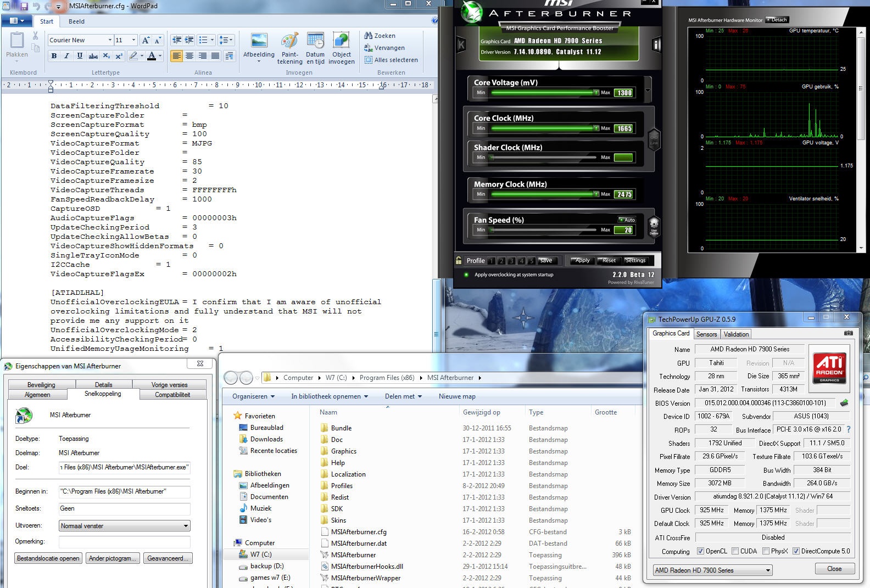This screenshot has height=588, width=870.
Task: Toggle Fan Speed Auto mode
Action: [627, 220]
